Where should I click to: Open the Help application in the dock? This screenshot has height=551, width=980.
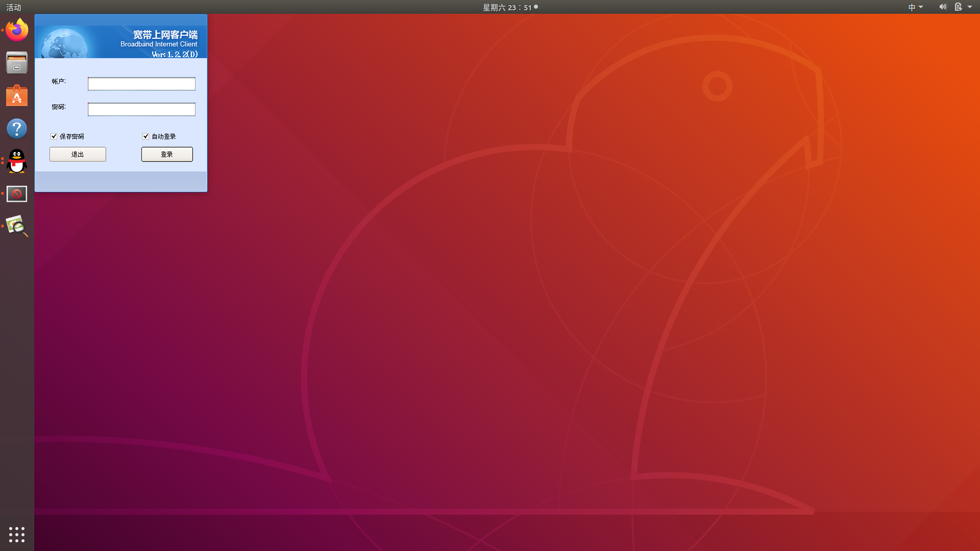coord(17,129)
